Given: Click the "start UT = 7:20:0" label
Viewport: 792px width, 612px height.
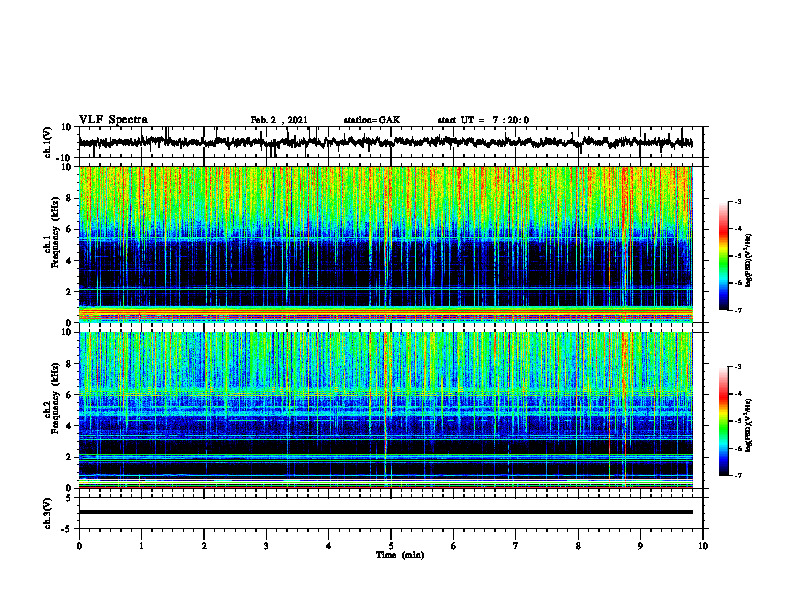Looking at the screenshot, I should coord(483,120).
